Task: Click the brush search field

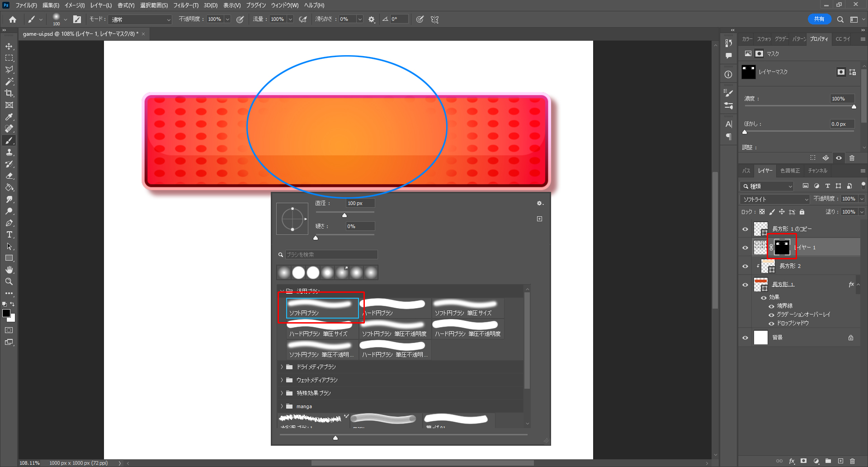Action: coord(331,255)
